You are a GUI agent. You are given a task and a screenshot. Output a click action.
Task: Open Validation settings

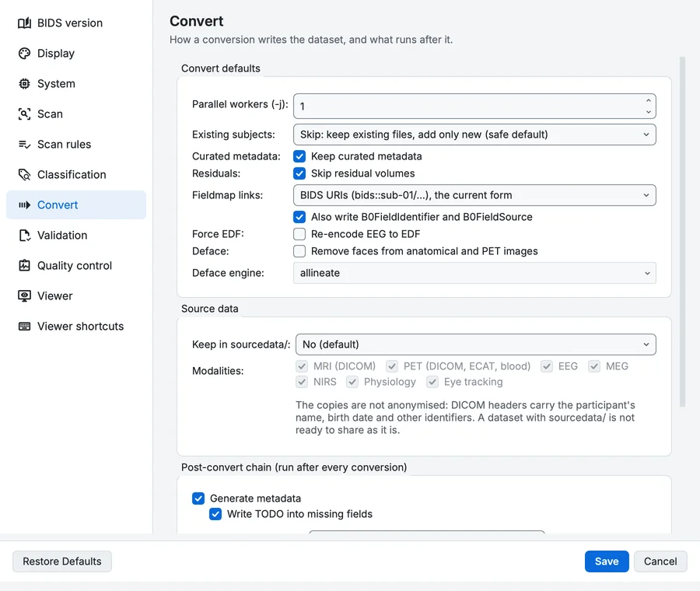click(x=76, y=236)
